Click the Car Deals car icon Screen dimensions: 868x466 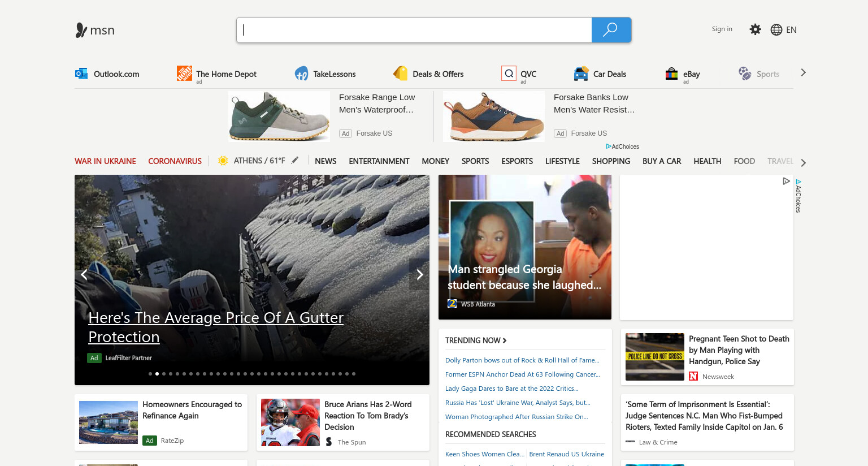[581, 74]
